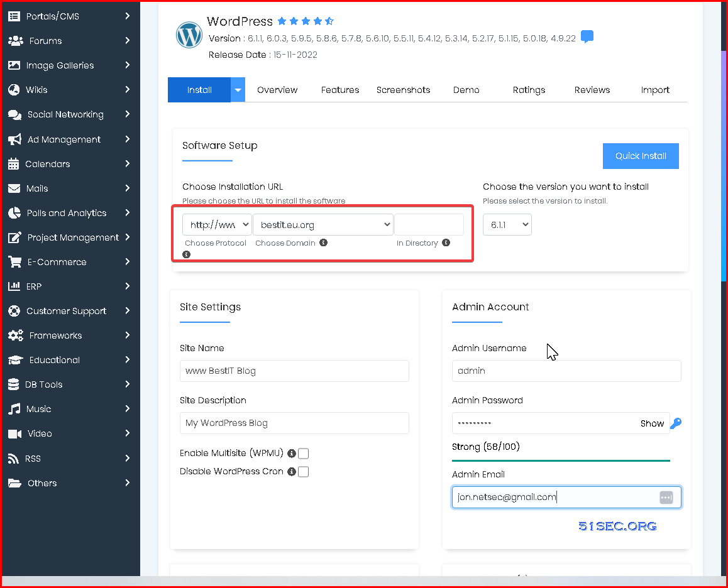Click the Mails envelope icon

(14, 188)
